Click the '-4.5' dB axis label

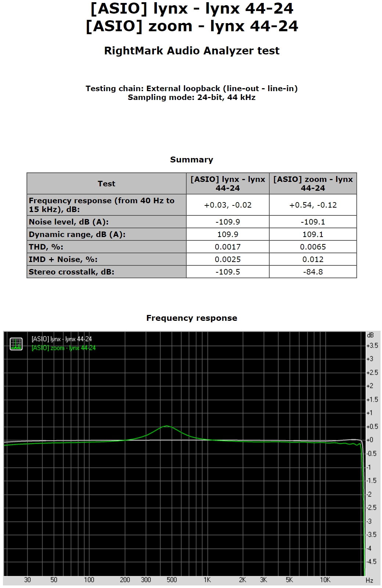[x=372, y=562]
